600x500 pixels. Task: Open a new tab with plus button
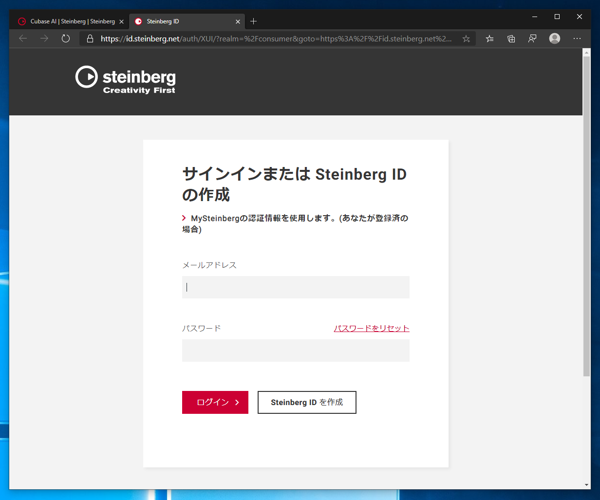click(253, 21)
